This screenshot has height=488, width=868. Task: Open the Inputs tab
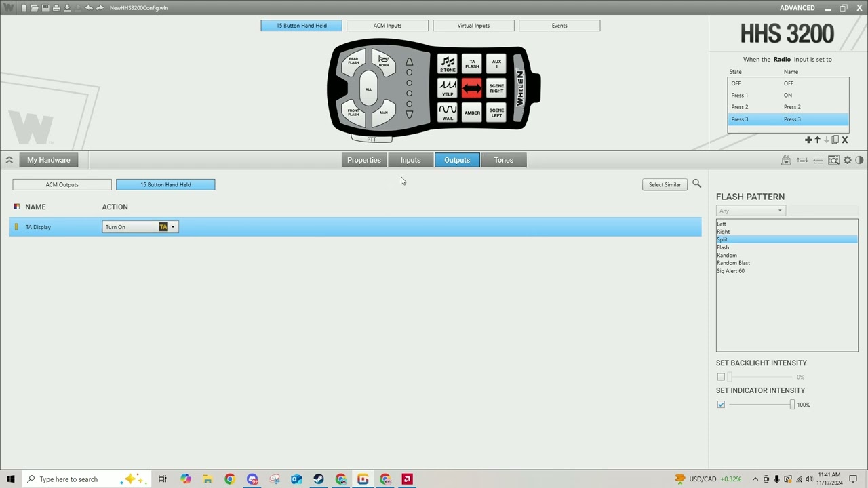410,160
